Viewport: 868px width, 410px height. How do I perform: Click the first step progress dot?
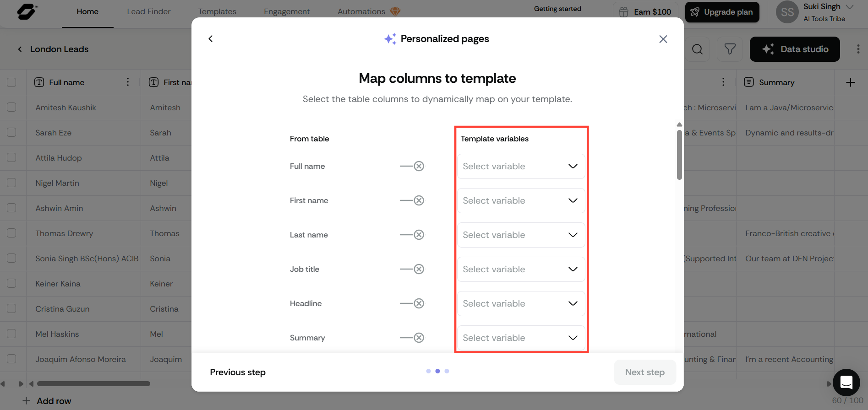[x=428, y=371]
